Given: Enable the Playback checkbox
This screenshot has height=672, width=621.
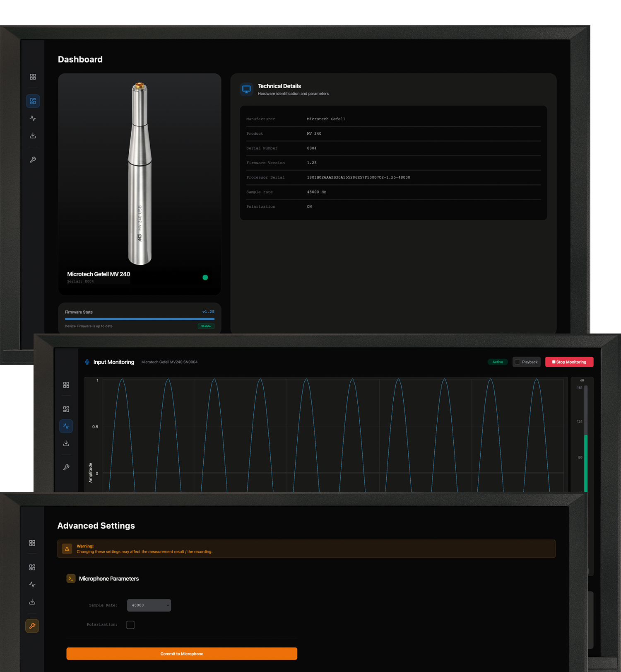Looking at the screenshot, I should click(517, 362).
